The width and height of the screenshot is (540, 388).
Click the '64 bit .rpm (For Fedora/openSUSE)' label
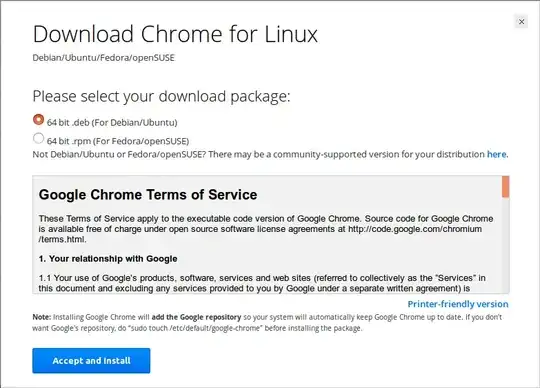click(118, 141)
